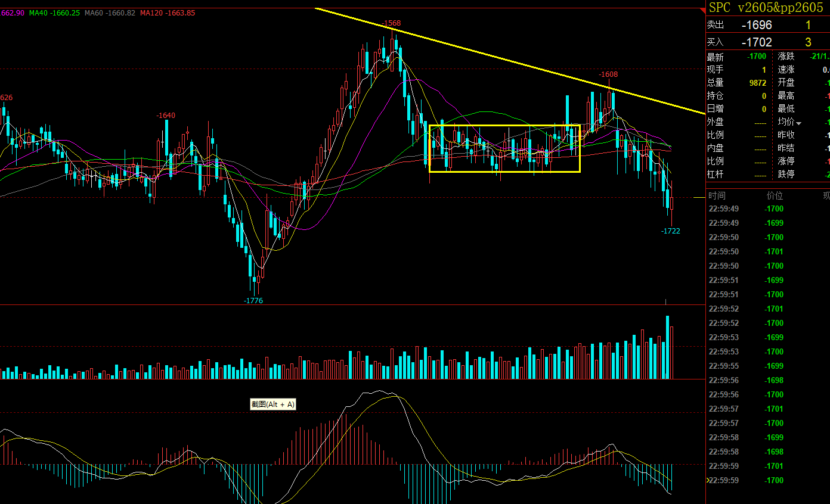Click the -1776 low price marker
Viewport: 830px width, 504px height.
(253, 301)
